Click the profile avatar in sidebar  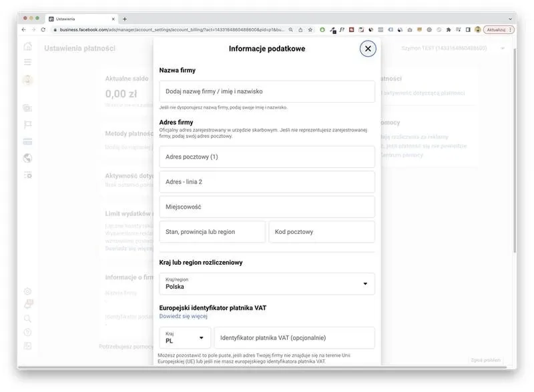(28, 80)
